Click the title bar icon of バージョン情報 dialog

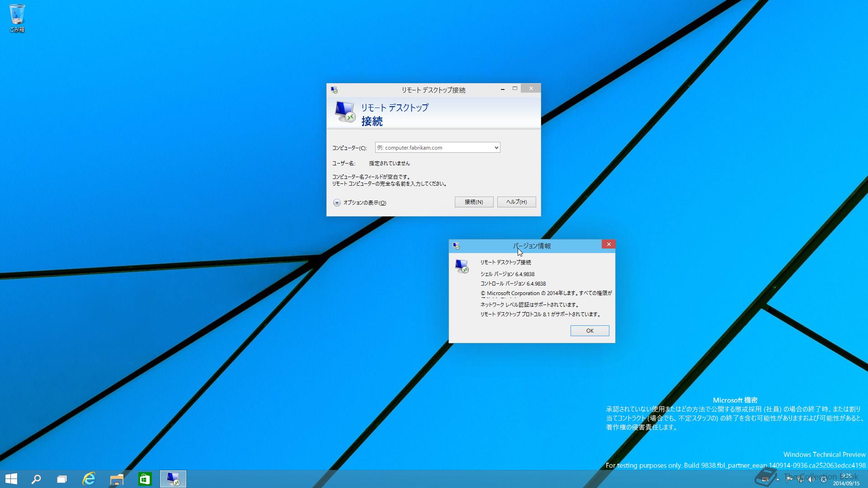coord(456,246)
